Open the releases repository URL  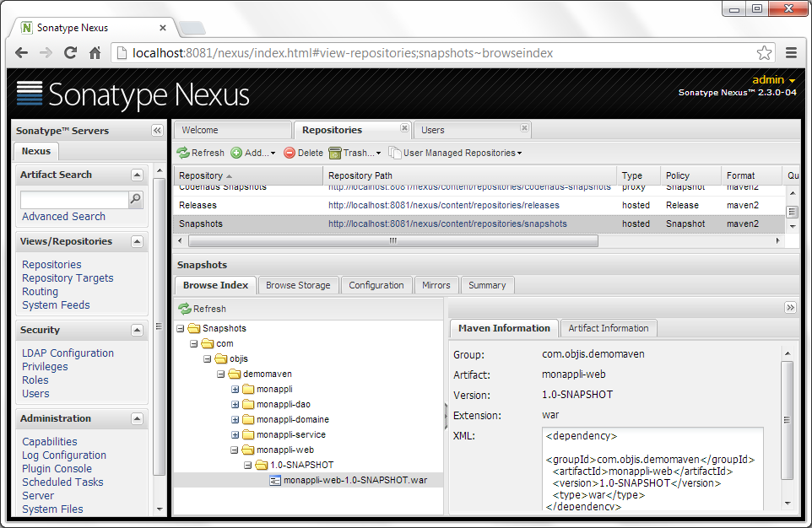point(444,206)
